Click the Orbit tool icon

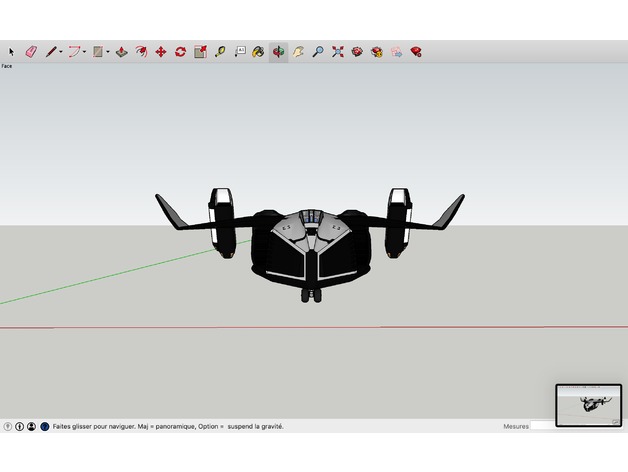coord(278,52)
